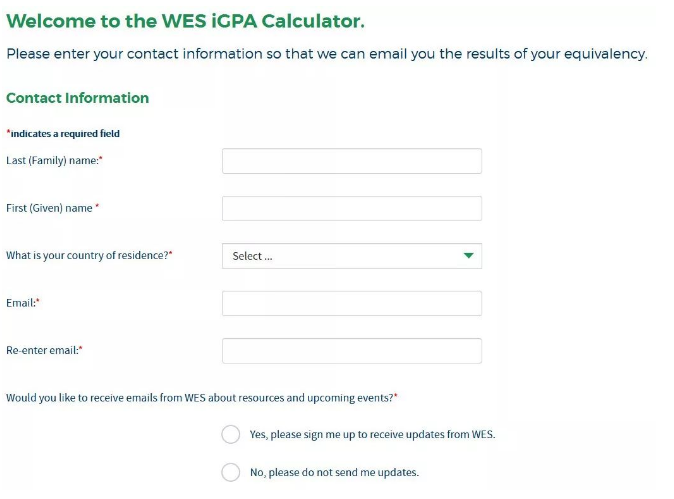Viewport: 674px width, 499px height.
Task: Click the "indicates a required field" note
Action: pos(64,134)
